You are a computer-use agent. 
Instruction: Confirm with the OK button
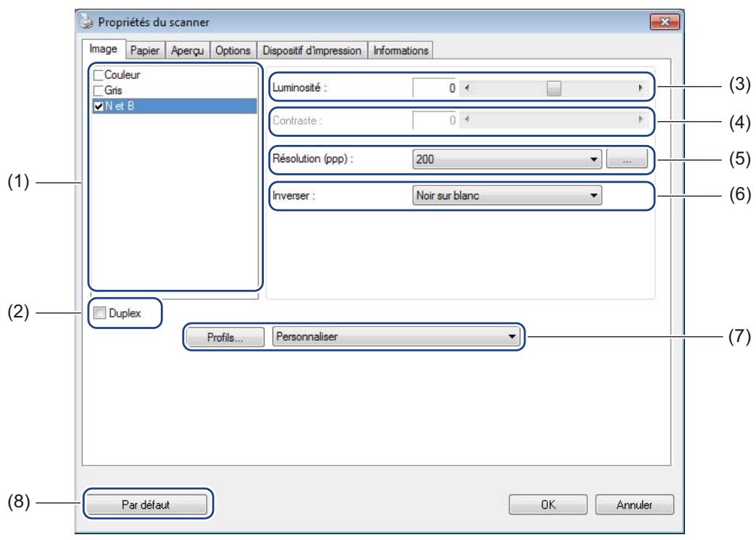coord(548,504)
